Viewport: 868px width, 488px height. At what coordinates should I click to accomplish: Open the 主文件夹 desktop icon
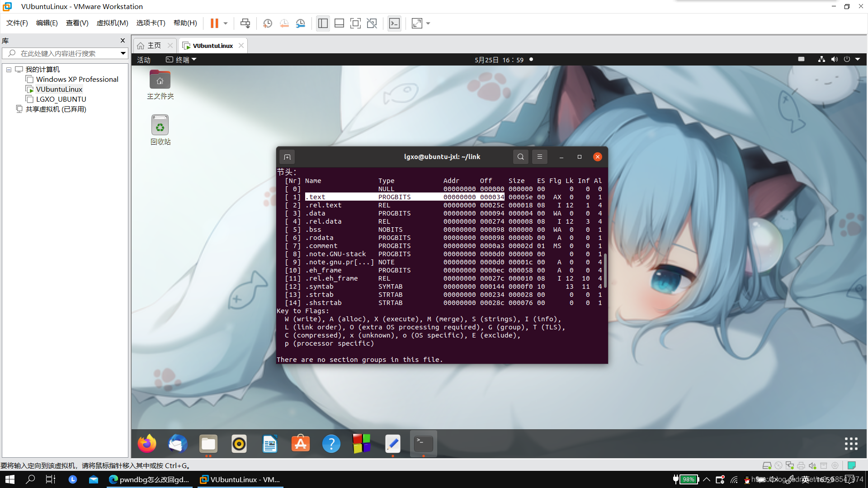pos(160,84)
